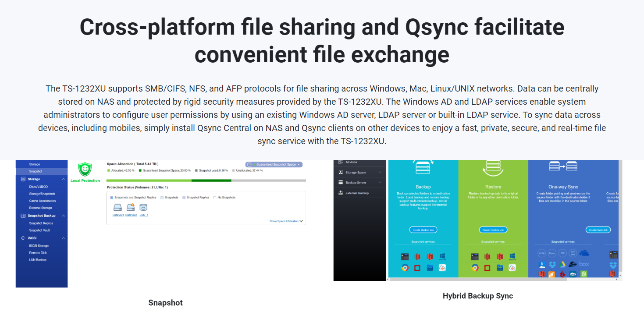The width and height of the screenshot is (644, 325).
Task: Click the Snapshot Replica purple legend swatch
Action: (184, 198)
